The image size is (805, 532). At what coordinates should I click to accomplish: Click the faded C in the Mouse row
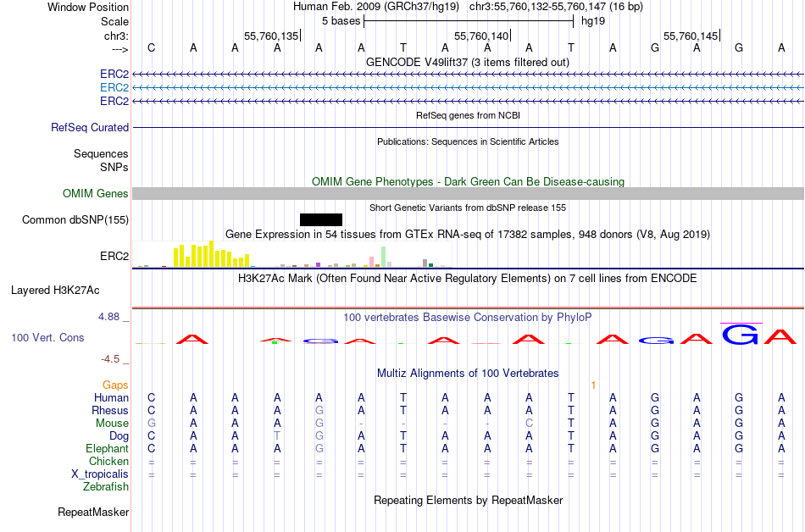pyautogui.click(x=529, y=424)
